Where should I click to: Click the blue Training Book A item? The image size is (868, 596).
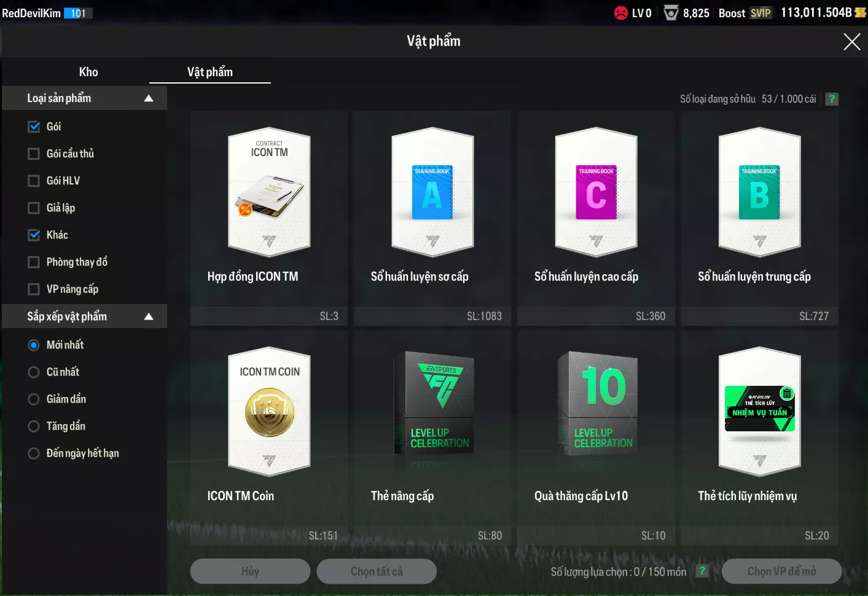tap(432, 193)
